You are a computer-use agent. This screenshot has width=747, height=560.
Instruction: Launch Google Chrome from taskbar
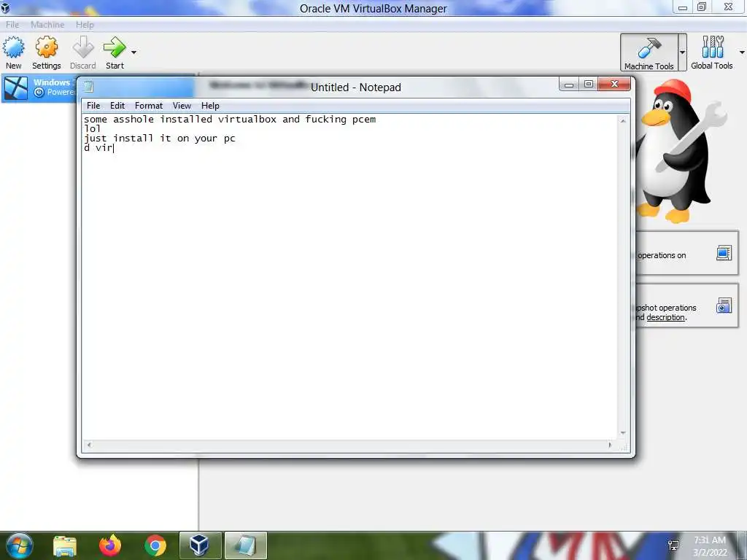pyautogui.click(x=155, y=545)
